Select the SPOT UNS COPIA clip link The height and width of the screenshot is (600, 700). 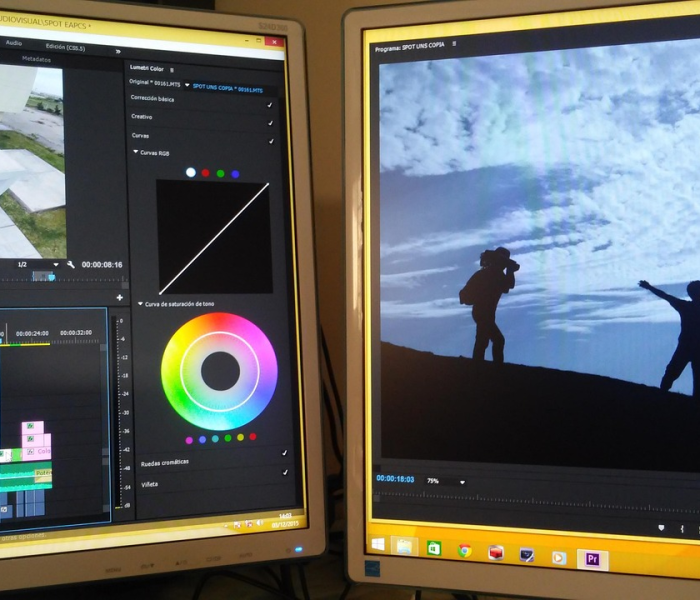tap(223, 86)
